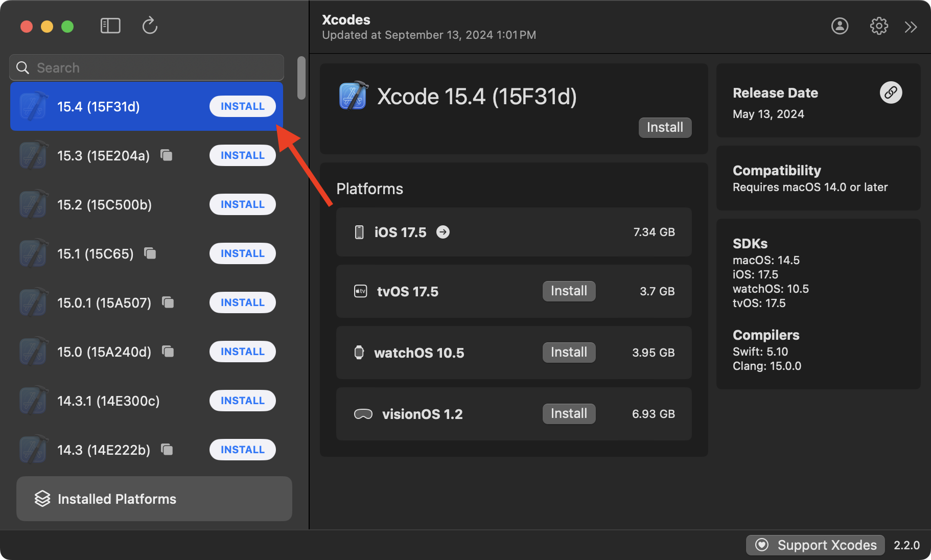The width and height of the screenshot is (931, 560).
Task: Click the Search field in sidebar
Action: [153, 67]
